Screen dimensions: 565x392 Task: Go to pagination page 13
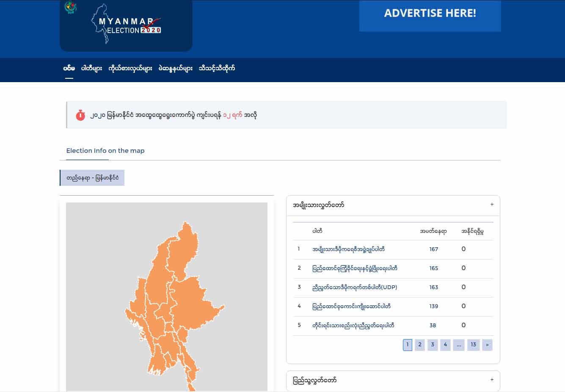(x=474, y=345)
